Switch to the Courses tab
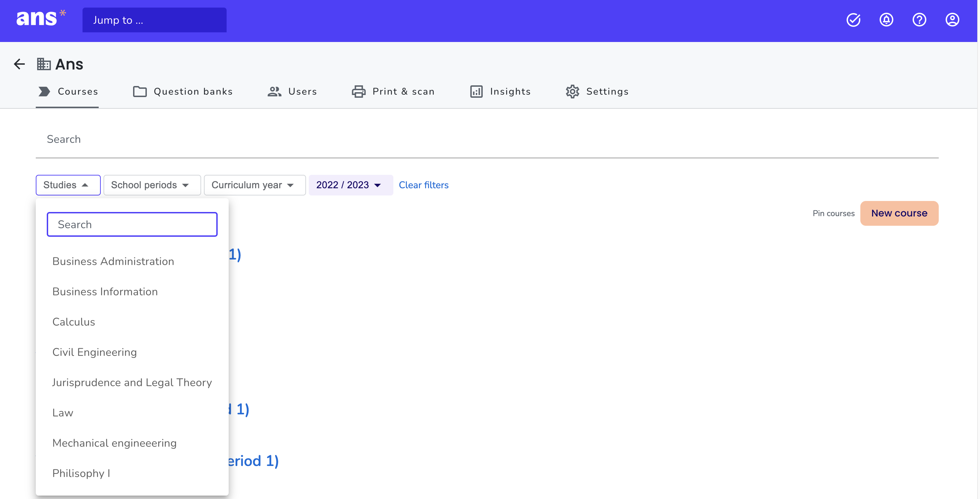The image size is (980, 499). 67,91
